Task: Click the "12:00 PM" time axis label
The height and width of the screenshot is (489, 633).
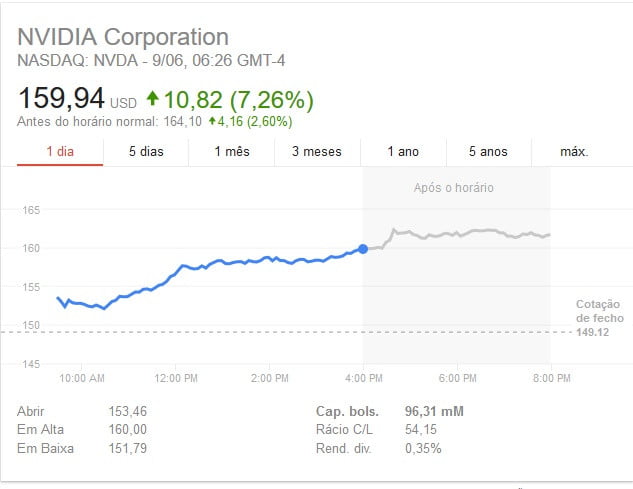Action: [175, 379]
